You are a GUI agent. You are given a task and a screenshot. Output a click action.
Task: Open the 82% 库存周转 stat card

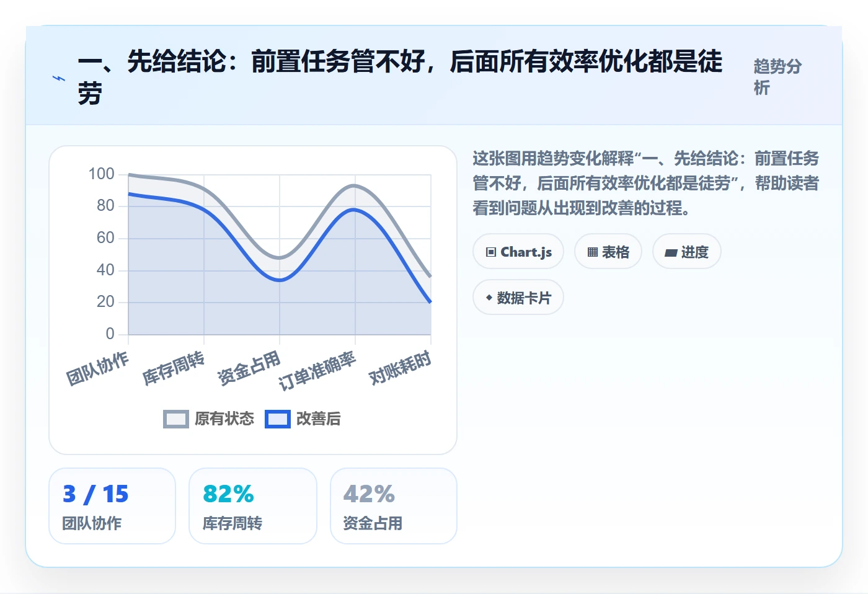[253, 506]
